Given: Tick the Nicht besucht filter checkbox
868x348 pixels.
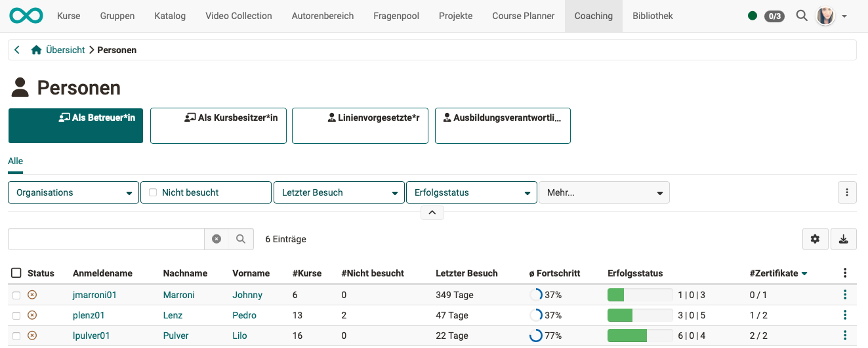Looking at the screenshot, I should tap(153, 192).
